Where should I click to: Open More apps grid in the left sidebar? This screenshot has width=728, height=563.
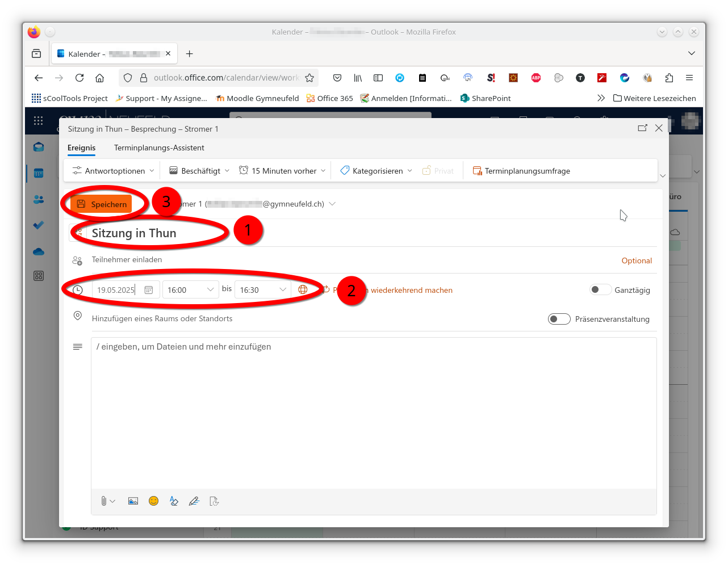(x=39, y=276)
